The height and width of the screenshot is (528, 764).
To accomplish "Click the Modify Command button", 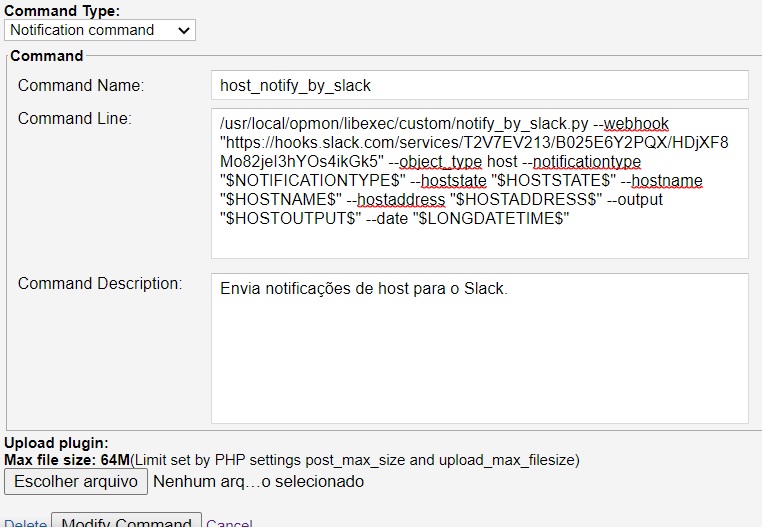I will pos(126,521).
